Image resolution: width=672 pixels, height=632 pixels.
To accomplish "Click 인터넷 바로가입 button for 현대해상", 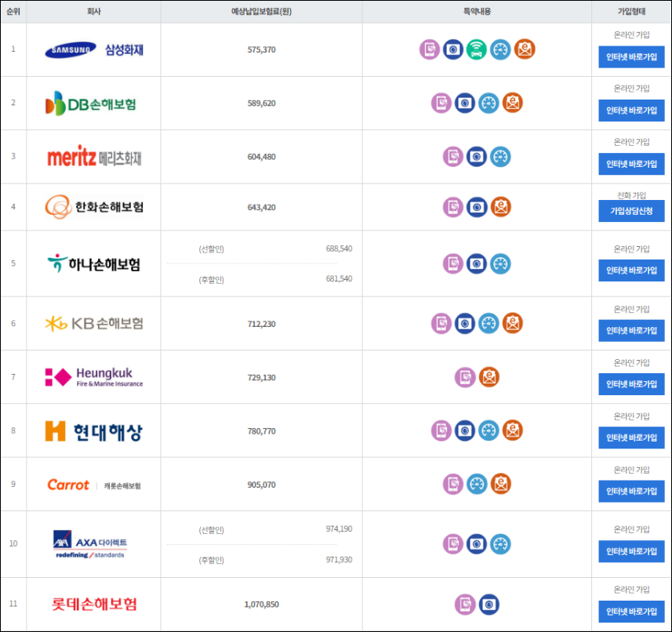I will point(631,438).
